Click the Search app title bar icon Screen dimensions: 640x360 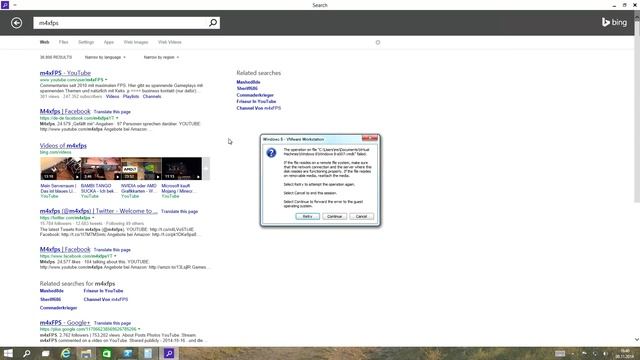5,4
